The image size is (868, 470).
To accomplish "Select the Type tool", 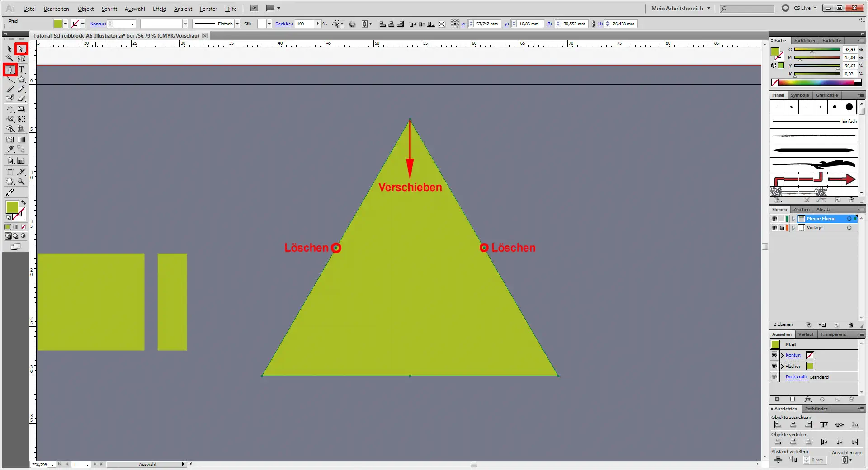I will 21,70.
